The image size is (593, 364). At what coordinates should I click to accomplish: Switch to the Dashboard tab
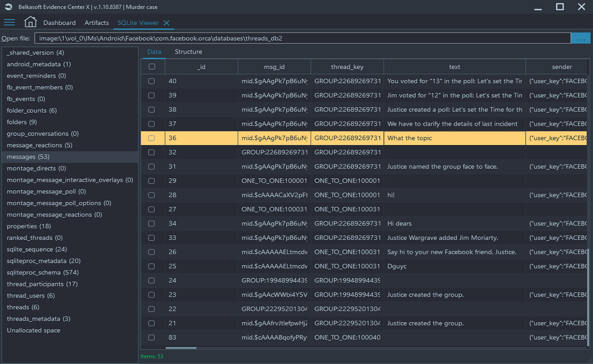60,23
